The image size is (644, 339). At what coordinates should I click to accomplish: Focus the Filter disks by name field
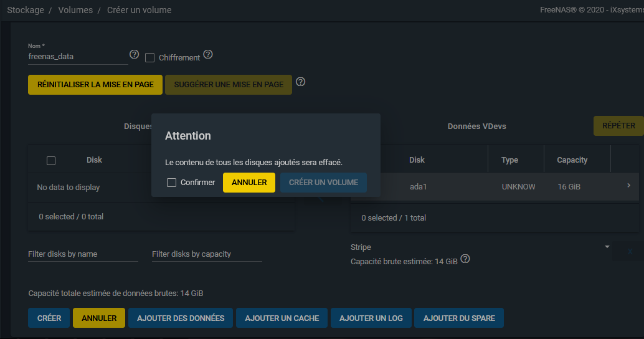[x=83, y=254]
